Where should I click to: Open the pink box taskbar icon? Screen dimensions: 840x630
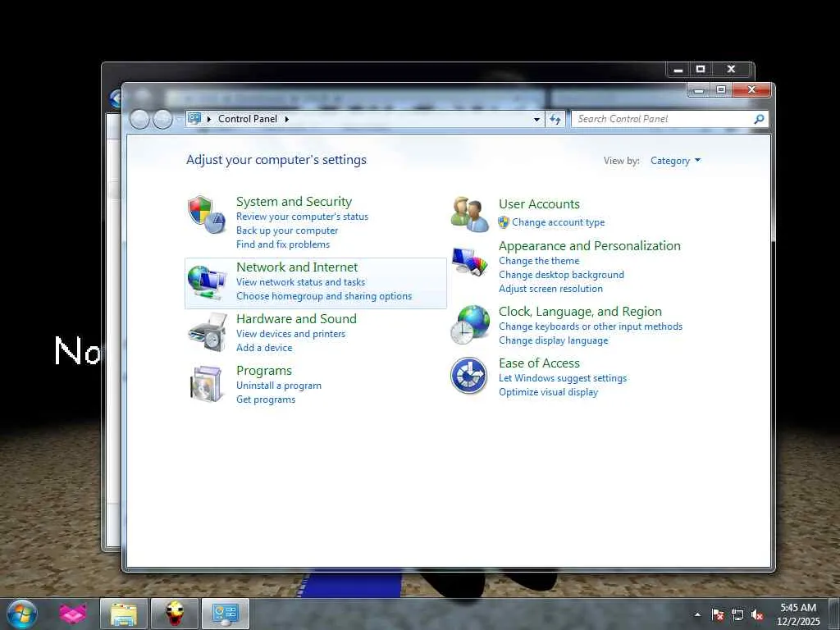pyautogui.click(x=73, y=614)
